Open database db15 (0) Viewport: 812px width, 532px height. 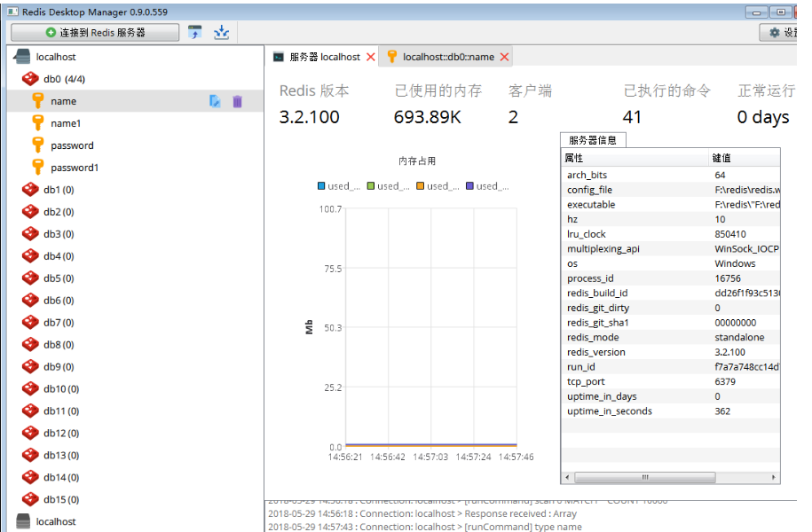pos(61,499)
